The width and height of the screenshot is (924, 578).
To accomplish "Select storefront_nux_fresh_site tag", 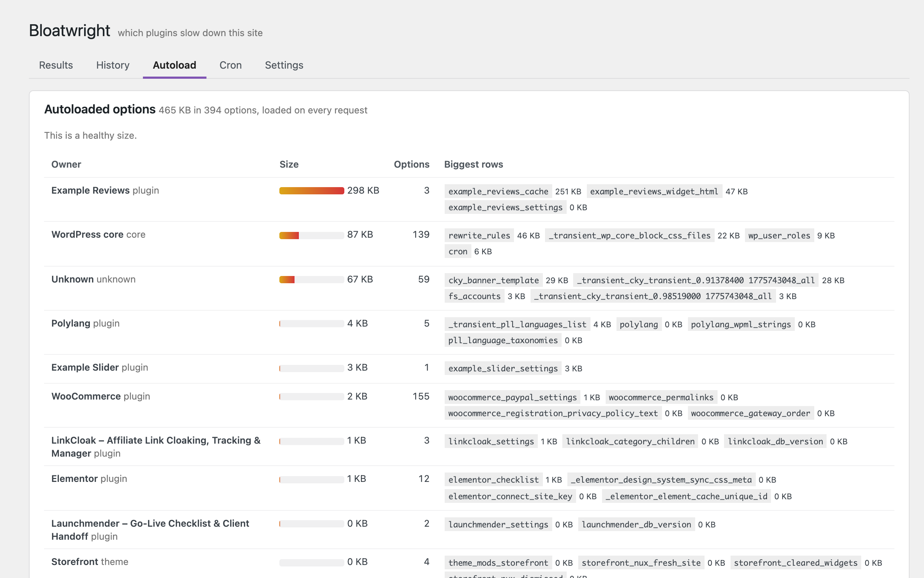I will tap(641, 563).
